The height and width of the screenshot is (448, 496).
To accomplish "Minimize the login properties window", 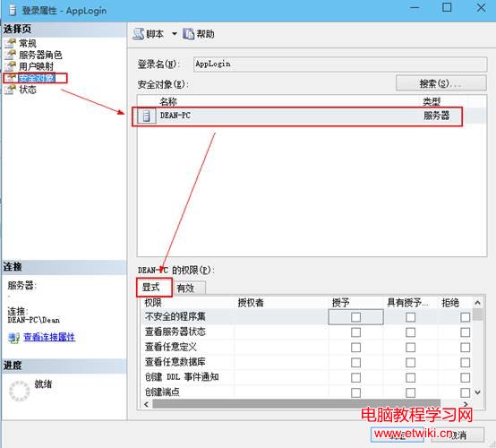I will pos(415,7).
